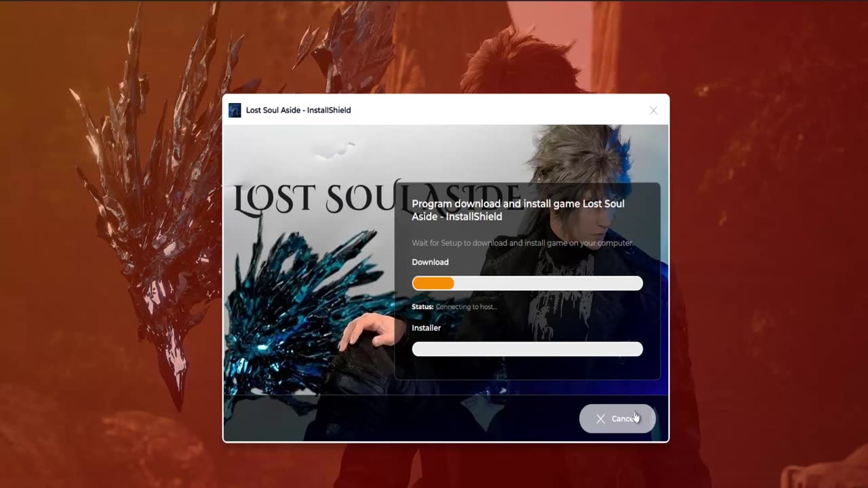Click the 'Download' label
The width and height of the screenshot is (868, 488).
[430, 262]
